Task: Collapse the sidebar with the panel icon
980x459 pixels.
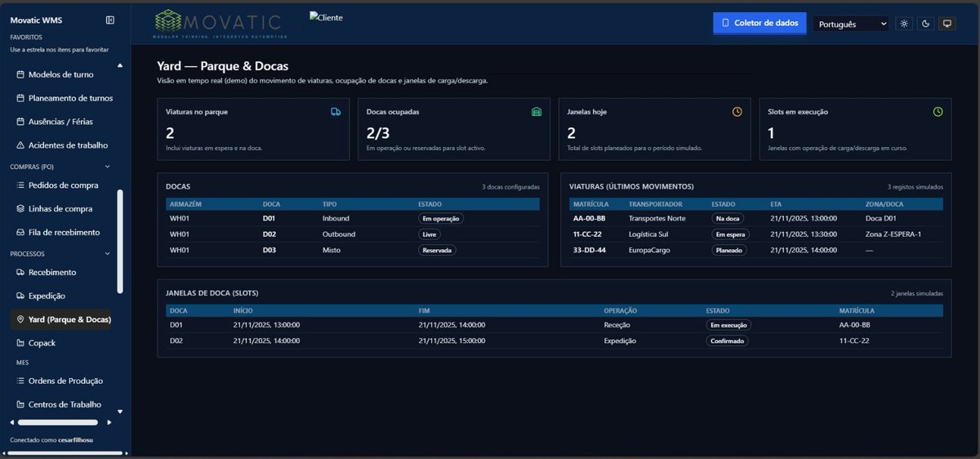Action: click(x=110, y=20)
